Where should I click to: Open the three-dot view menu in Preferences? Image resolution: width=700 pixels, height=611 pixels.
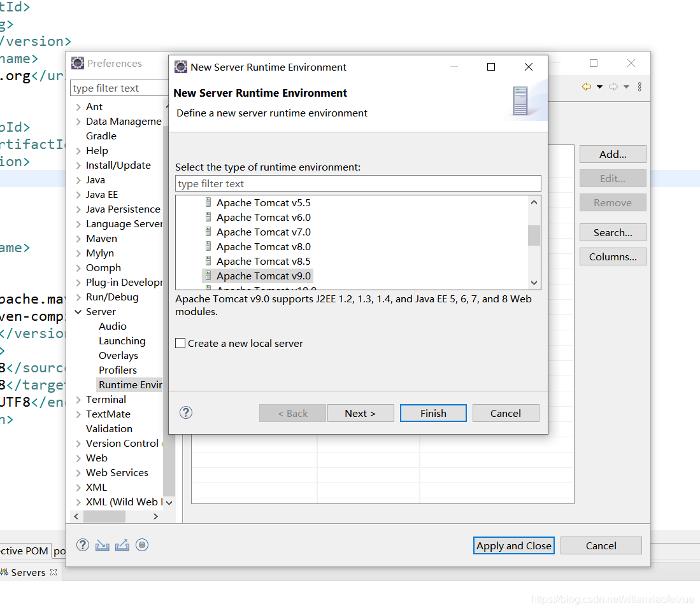pos(639,87)
